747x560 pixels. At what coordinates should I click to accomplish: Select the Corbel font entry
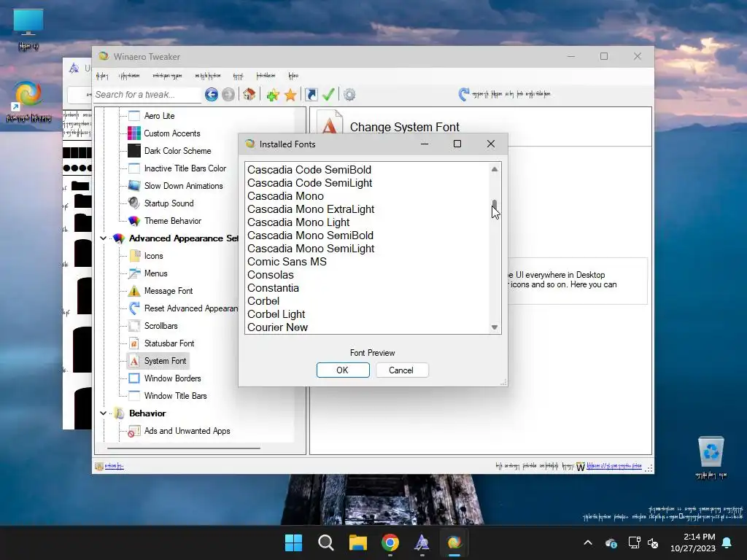[263, 301]
